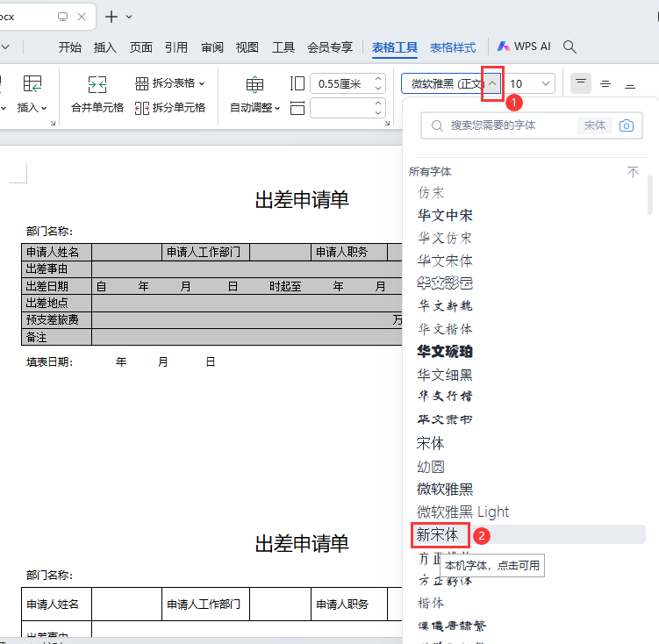The height and width of the screenshot is (644, 659).
Task: Click the search magnifier in ribbon
Action: 569,47
